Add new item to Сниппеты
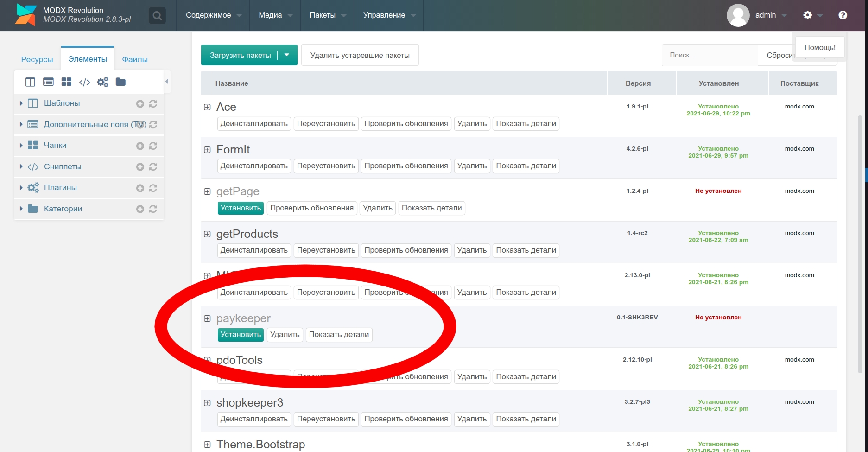Viewport: 868px width, 452px height. point(140,167)
